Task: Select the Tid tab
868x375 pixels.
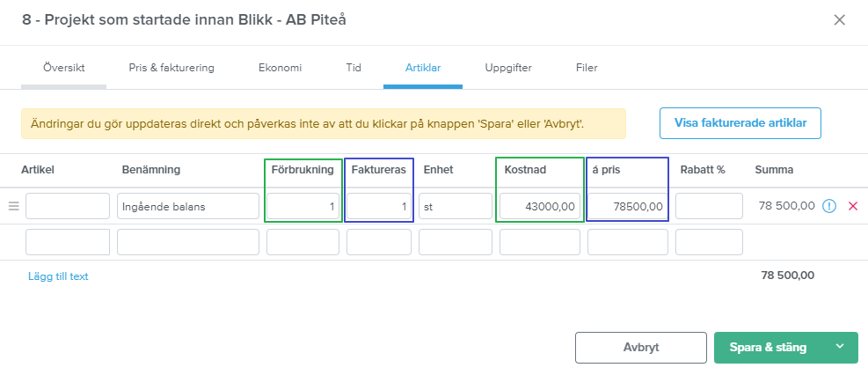Action: pos(354,68)
